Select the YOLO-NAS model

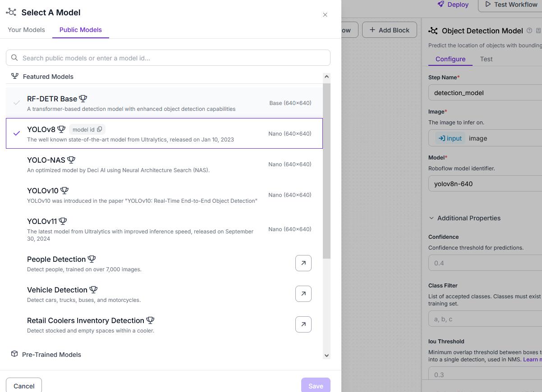(x=164, y=164)
